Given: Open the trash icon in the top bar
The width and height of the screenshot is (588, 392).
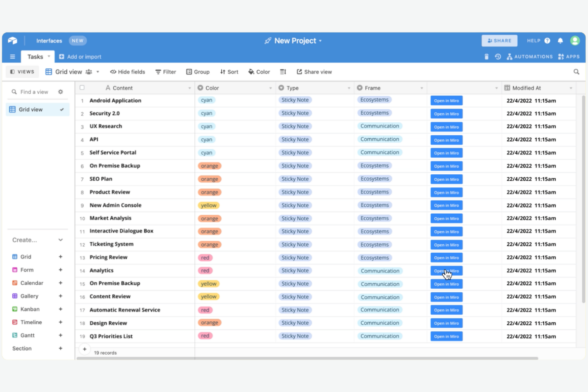Looking at the screenshot, I should point(486,56).
